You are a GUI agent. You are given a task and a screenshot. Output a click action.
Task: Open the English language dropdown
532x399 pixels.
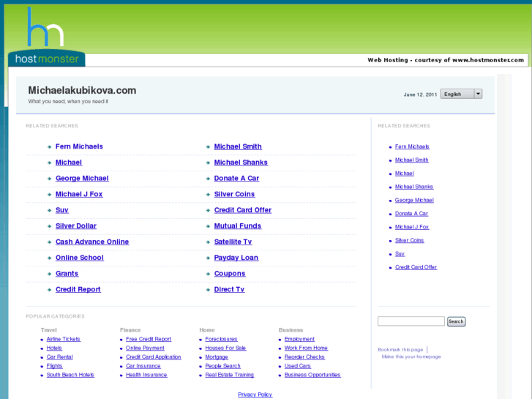click(461, 94)
